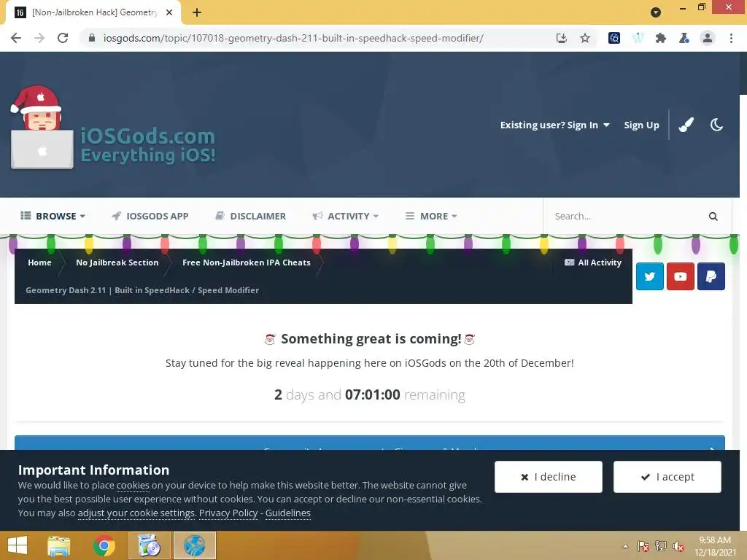Open File Explorer from the taskbar

pyautogui.click(x=59, y=545)
